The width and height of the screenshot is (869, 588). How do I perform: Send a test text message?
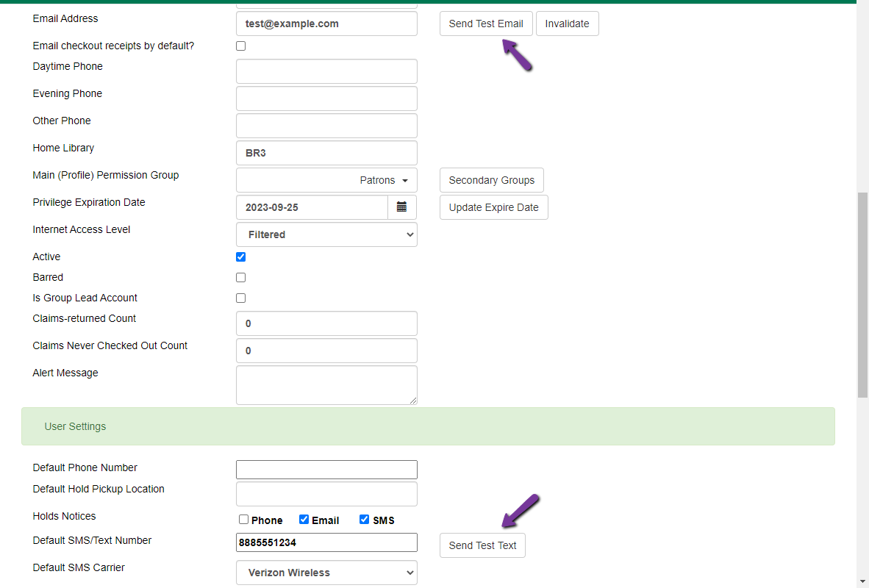coord(483,545)
